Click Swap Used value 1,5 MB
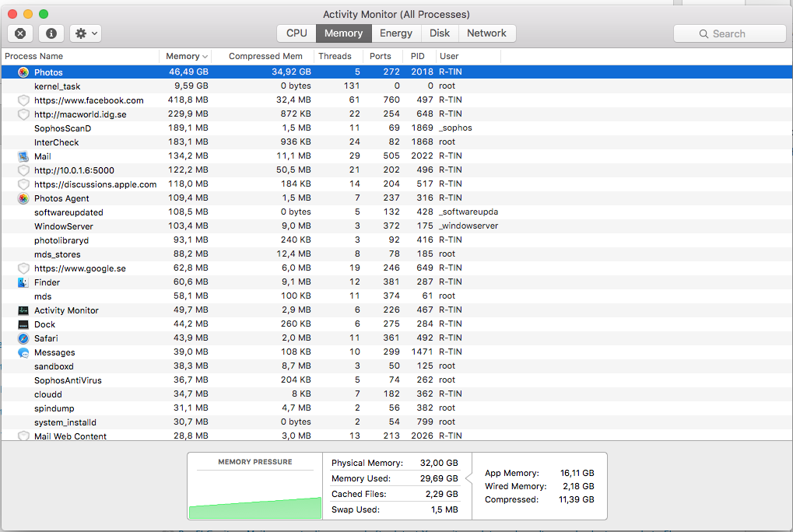 tap(444, 509)
